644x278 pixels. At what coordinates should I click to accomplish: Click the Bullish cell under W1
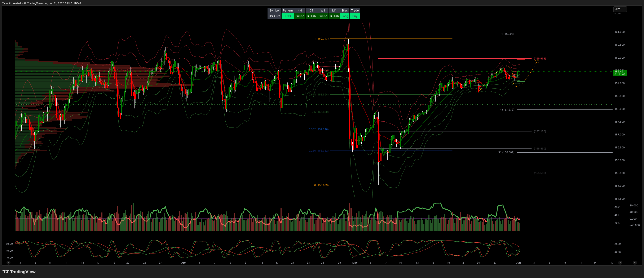pos(322,16)
